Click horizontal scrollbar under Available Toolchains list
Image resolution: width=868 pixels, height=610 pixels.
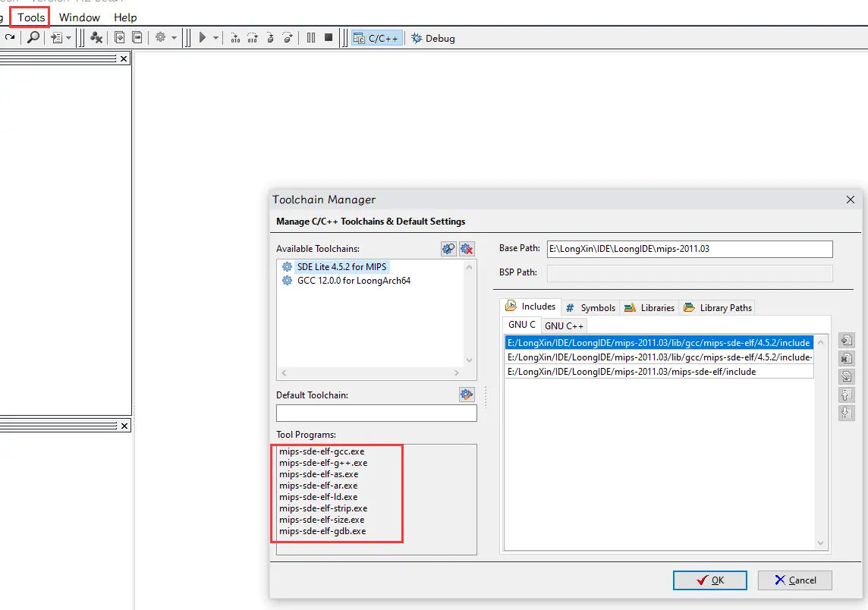tap(370, 373)
